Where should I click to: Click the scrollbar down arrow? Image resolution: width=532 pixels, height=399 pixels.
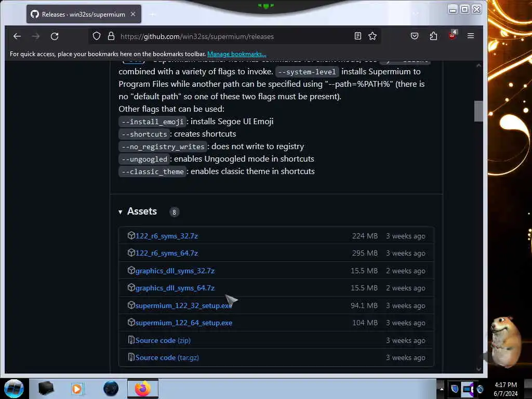tap(478, 369)
